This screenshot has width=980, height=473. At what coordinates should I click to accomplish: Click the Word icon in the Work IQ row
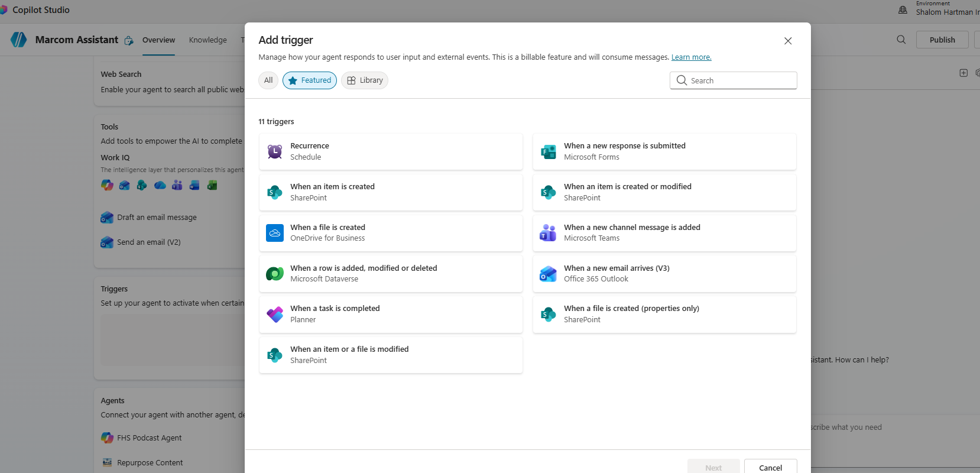click(194, 185)
